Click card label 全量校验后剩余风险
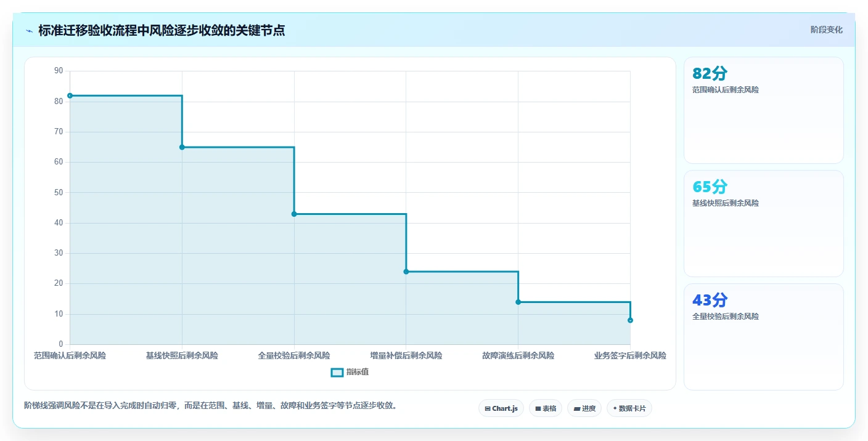The image size is (868, 441). 726,317
